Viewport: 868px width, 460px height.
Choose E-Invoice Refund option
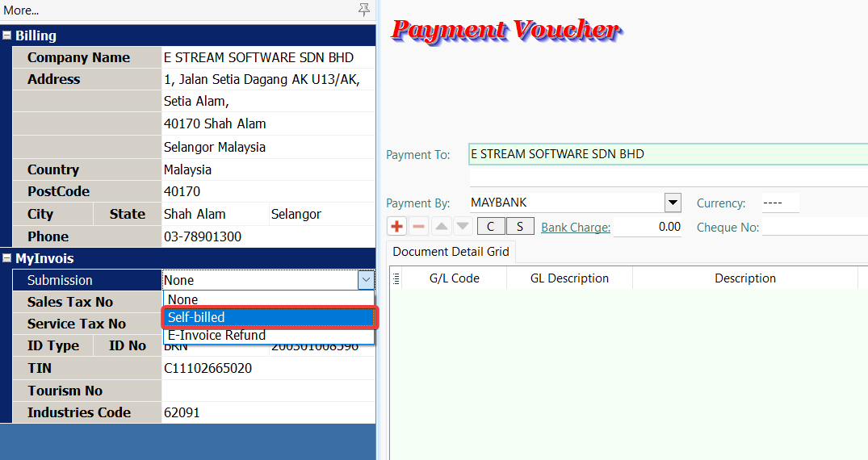(269, 335)
